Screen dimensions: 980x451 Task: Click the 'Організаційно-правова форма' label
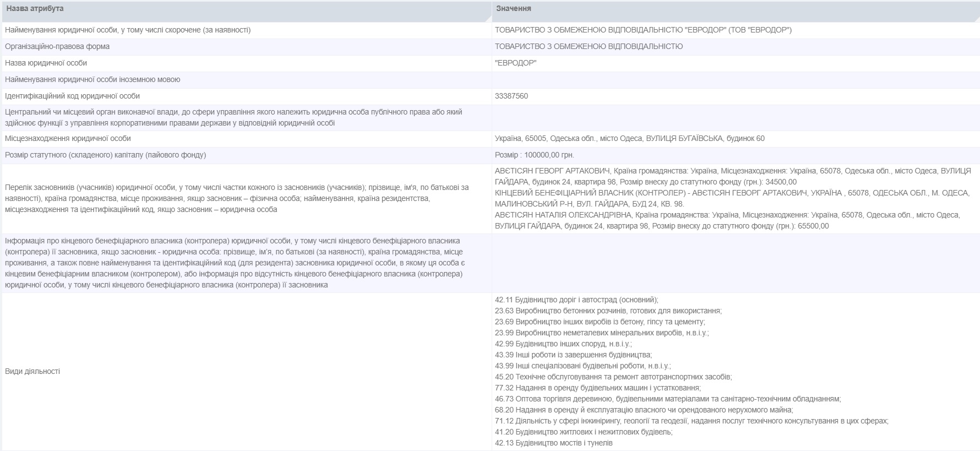57,47
